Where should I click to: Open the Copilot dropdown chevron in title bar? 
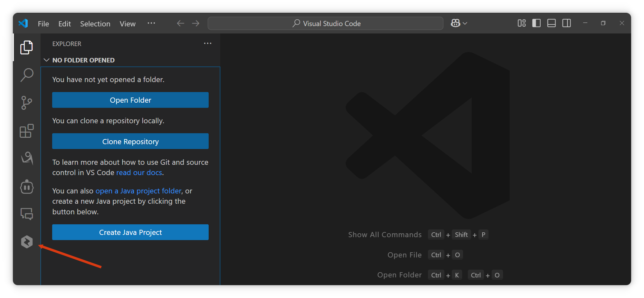[x=465, y=23]
